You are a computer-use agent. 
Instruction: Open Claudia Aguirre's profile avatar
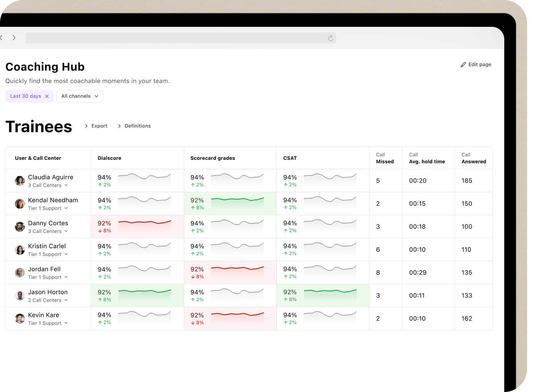20,180
